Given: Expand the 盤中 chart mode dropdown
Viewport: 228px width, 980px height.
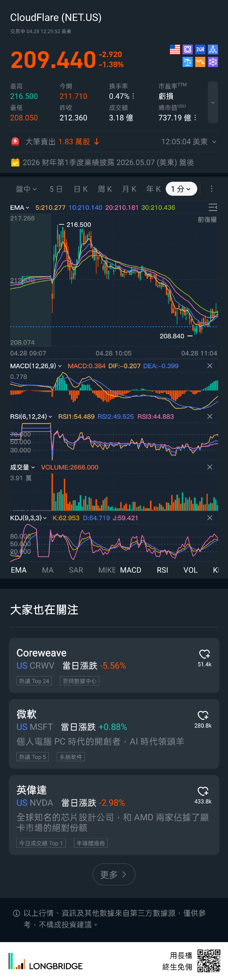Looking at the screenshot, I should 26,189.
